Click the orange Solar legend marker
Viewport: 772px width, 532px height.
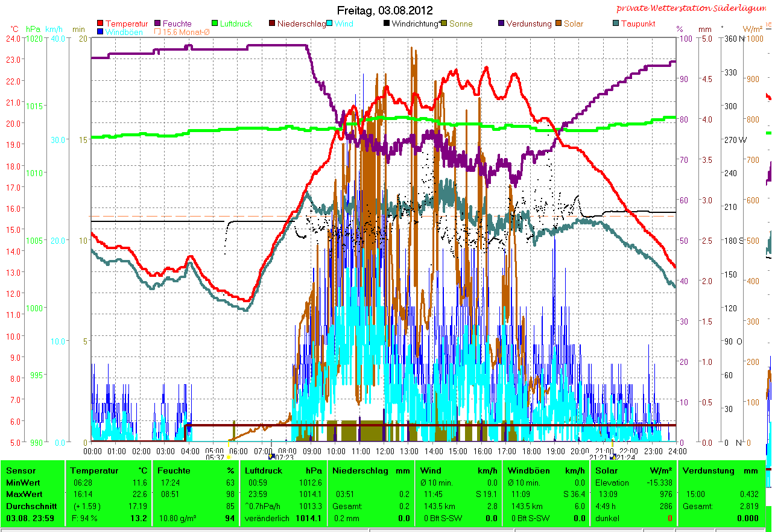pos(558,24)
